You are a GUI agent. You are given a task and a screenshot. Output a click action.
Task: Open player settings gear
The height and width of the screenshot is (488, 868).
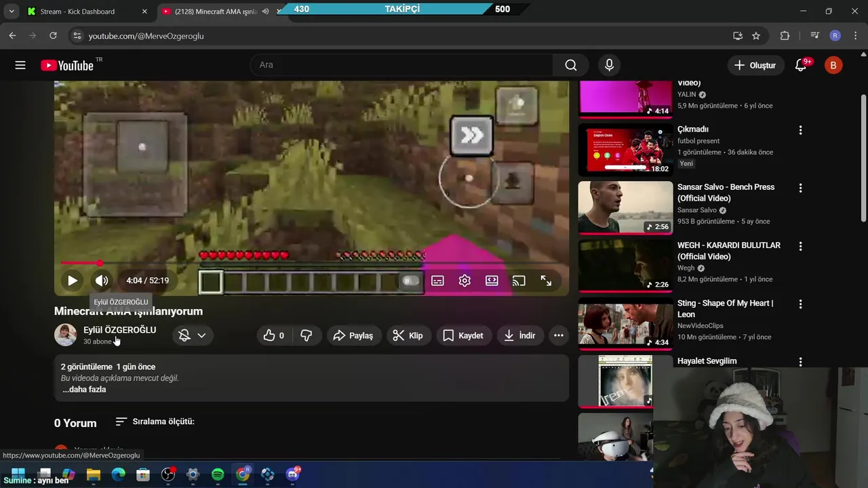tap(465, 281)
